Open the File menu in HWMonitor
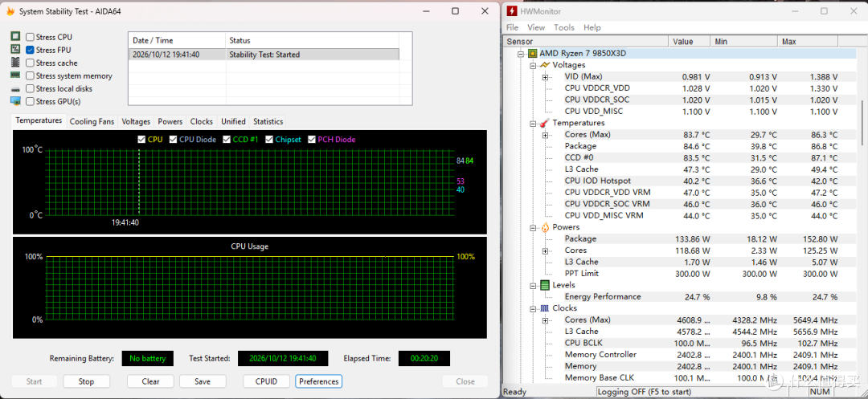The height and width of the screenshot is (399, 868). point(512,27)
